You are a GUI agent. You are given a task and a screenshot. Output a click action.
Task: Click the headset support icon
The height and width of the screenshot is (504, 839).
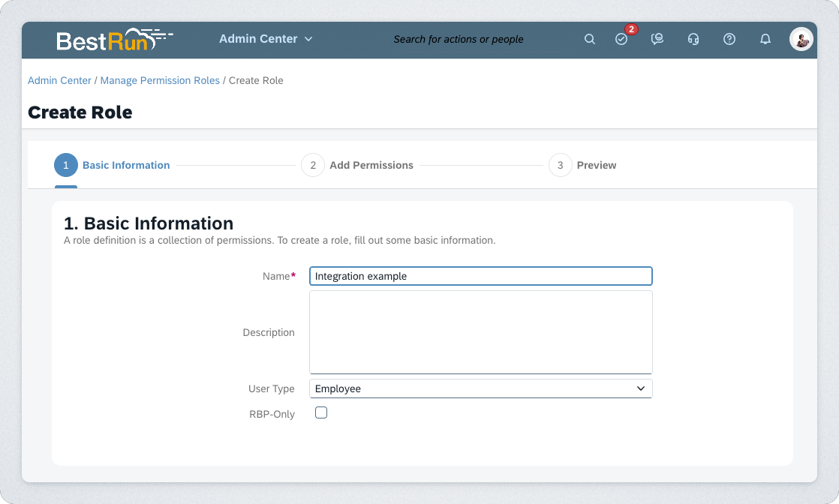pos(693,39)
